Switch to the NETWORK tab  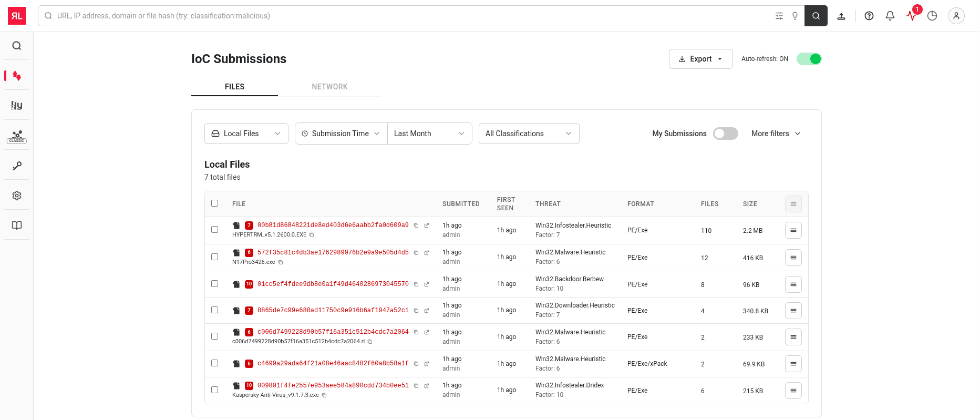pos(329,87)
